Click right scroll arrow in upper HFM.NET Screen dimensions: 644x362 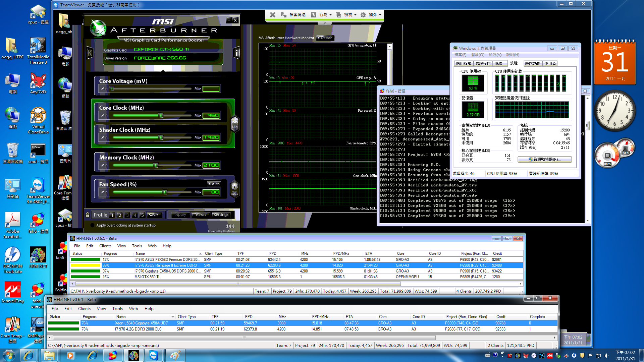tap(520, 284)
